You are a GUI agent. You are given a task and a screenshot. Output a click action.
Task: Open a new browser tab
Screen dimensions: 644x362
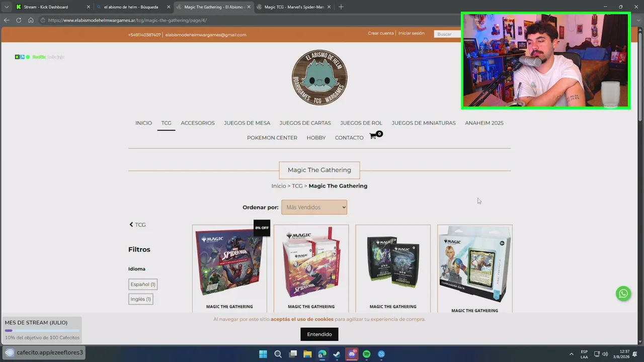[341, 7]
